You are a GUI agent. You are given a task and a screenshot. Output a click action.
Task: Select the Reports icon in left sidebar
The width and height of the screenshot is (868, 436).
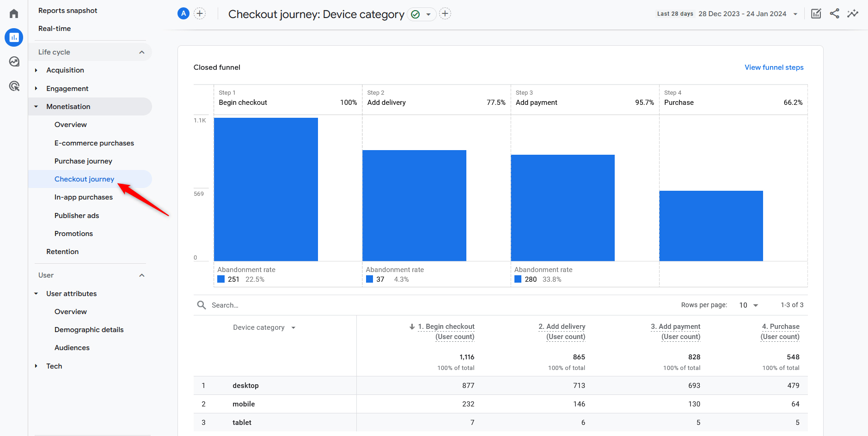tap(13, 37)
